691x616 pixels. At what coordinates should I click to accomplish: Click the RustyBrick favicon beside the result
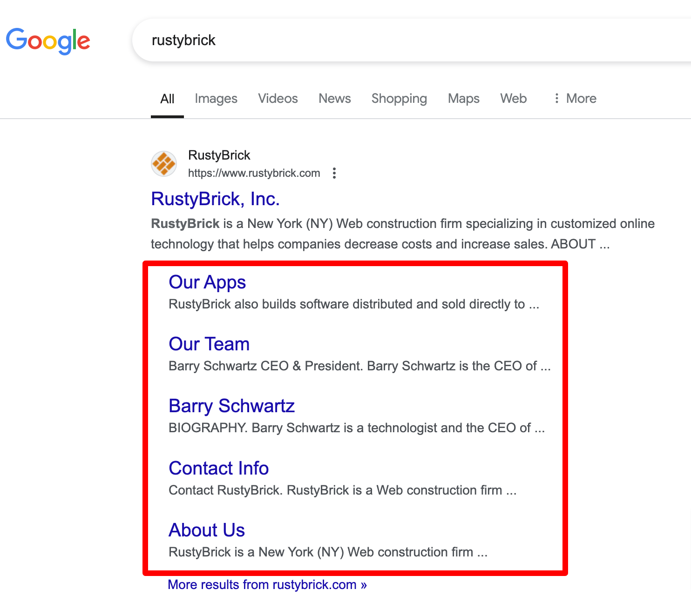[163, 164]
